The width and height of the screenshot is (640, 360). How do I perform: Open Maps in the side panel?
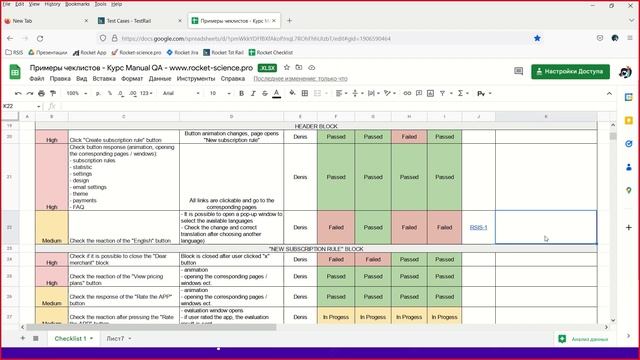coord(629,191)
